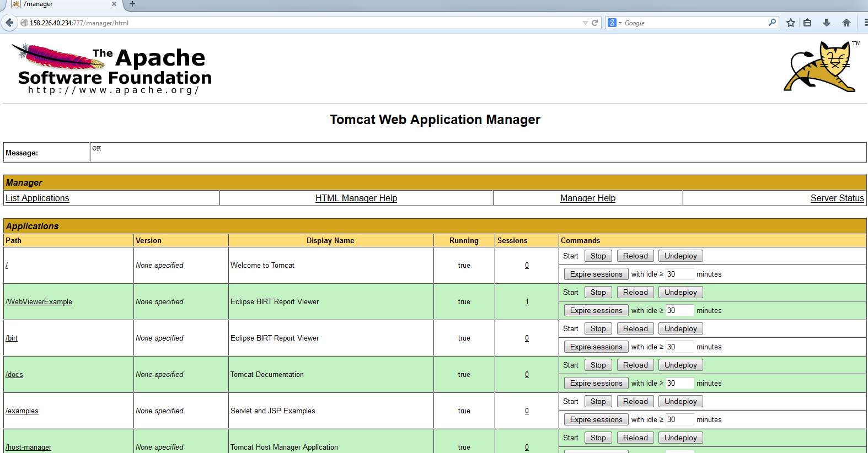Screen dimensions: 868x453
Task: Reload page using the address bar refresh icon
Action: [x=594, y=23]
